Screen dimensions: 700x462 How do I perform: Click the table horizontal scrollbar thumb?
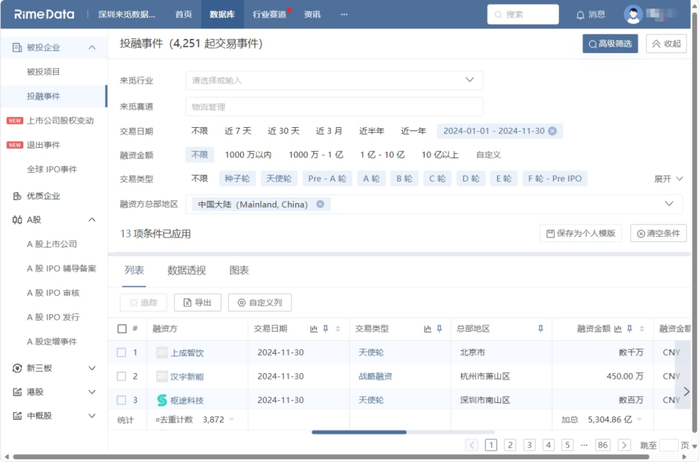pos(359,432)
